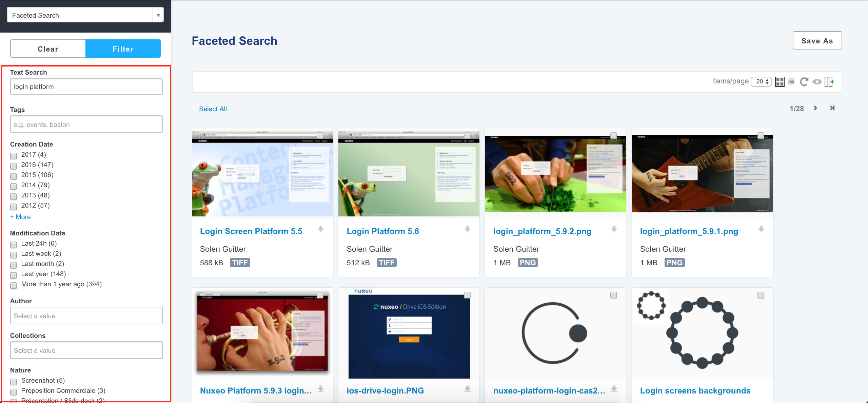Select nuxeo-platform-login-cas2 card checkbox

614,295
